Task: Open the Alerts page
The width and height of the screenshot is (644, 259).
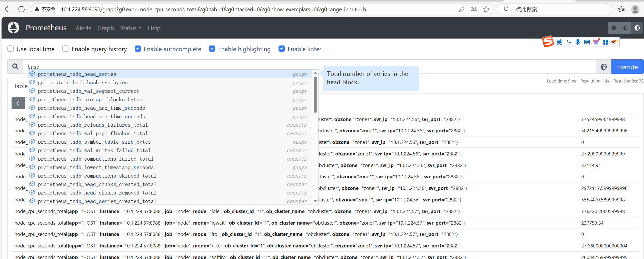Action: point(83,28)
